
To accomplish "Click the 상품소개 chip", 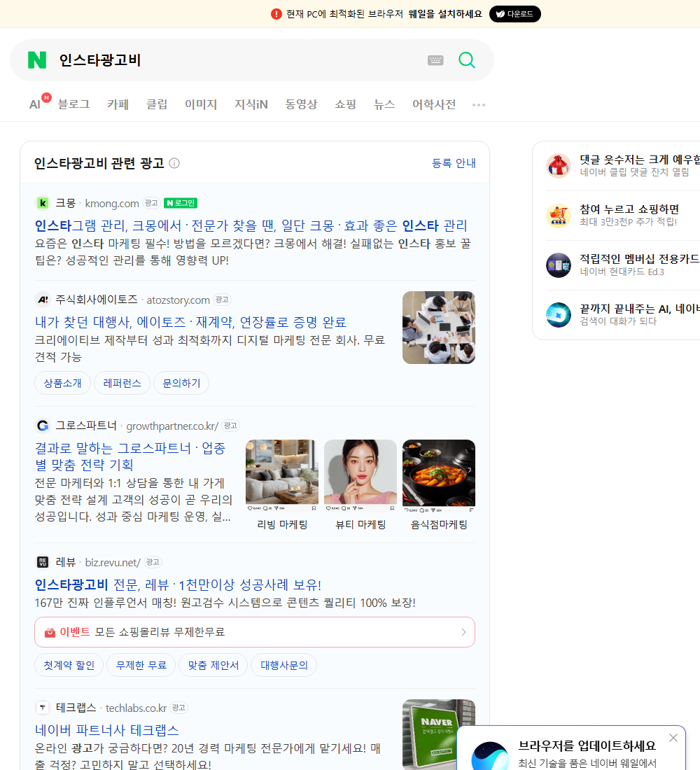I will click(x=62, y=383).
